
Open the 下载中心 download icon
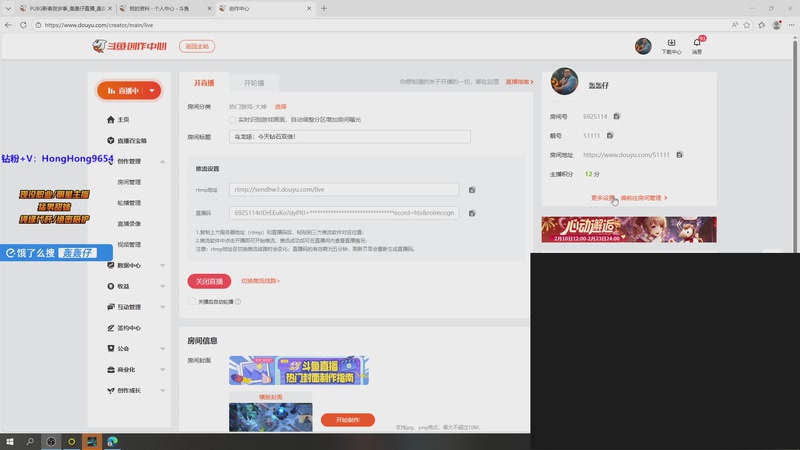(x=671, y=44)
